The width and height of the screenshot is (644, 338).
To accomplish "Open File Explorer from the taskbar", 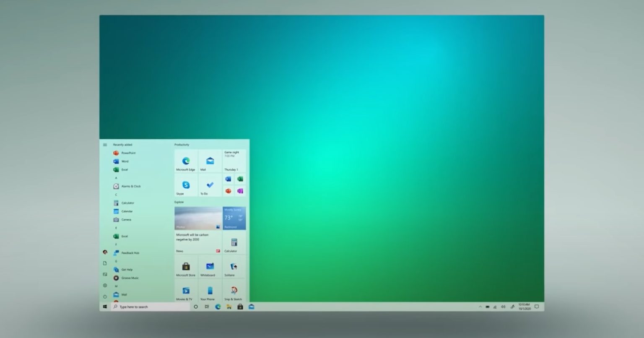I will [x=229, y=307].
